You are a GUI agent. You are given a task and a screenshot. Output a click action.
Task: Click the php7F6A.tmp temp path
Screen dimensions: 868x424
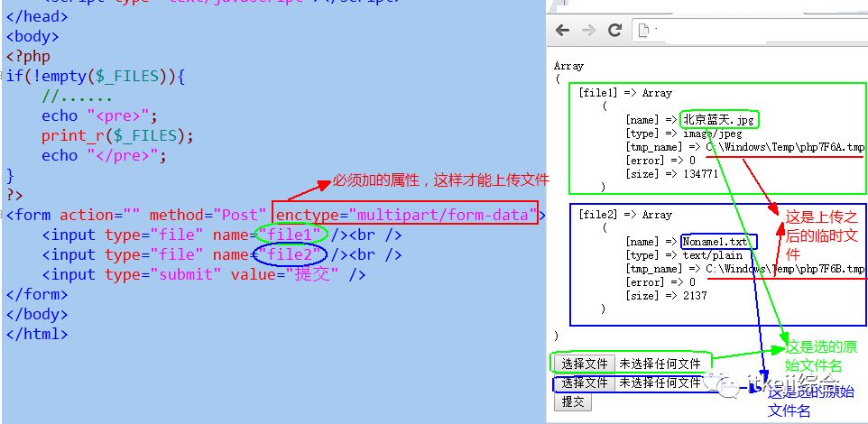(785, 147)
